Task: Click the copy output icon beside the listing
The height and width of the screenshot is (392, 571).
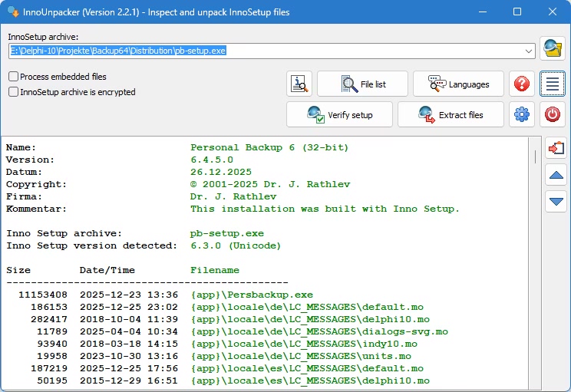Action: click(x=556, y=147)
